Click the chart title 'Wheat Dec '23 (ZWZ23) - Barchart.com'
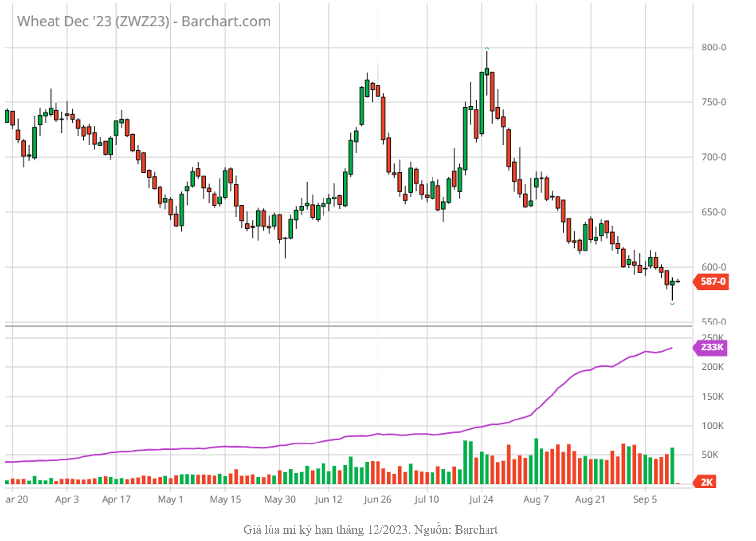The width and height of the screenshot is (756, 541). click(x=144, y=22)
